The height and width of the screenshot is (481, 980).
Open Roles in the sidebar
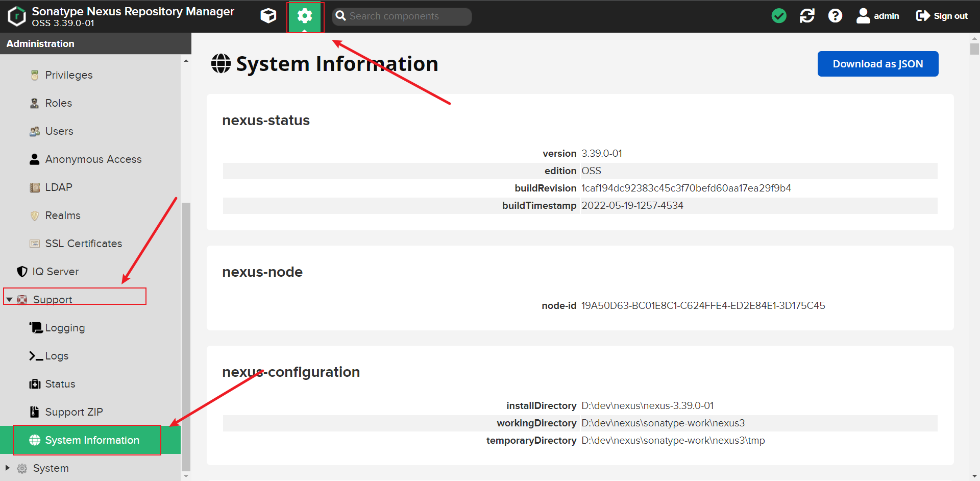coord(59,103)
